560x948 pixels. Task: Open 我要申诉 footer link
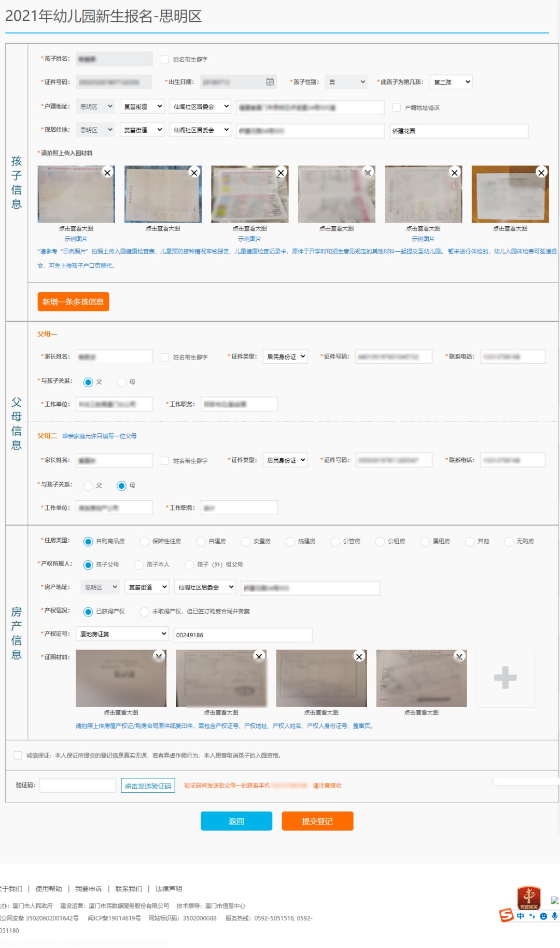pos(89,889)
